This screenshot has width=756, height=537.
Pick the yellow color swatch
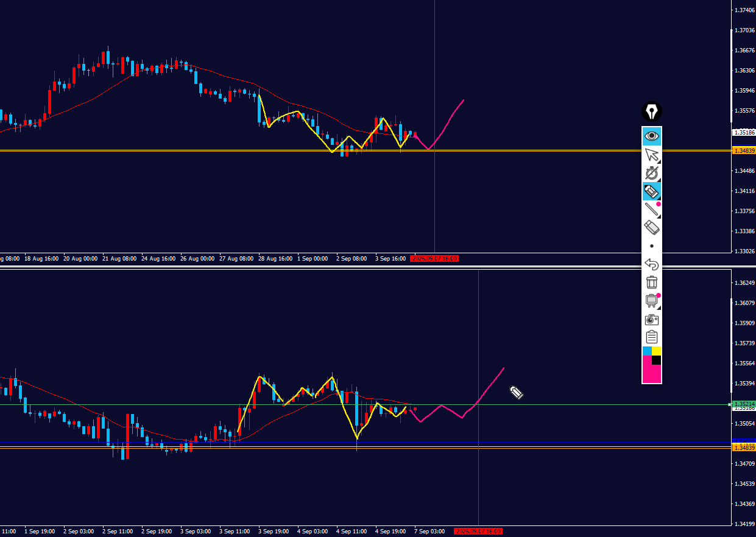[x=657, y=351]
